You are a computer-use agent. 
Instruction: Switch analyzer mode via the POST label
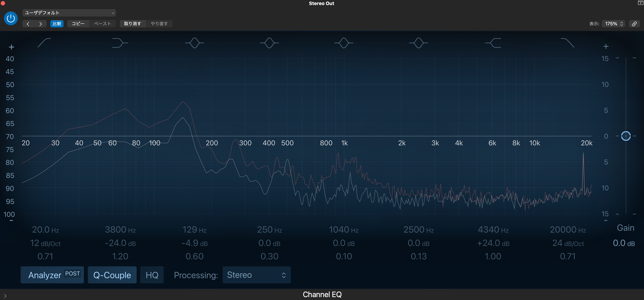point(72,273)
